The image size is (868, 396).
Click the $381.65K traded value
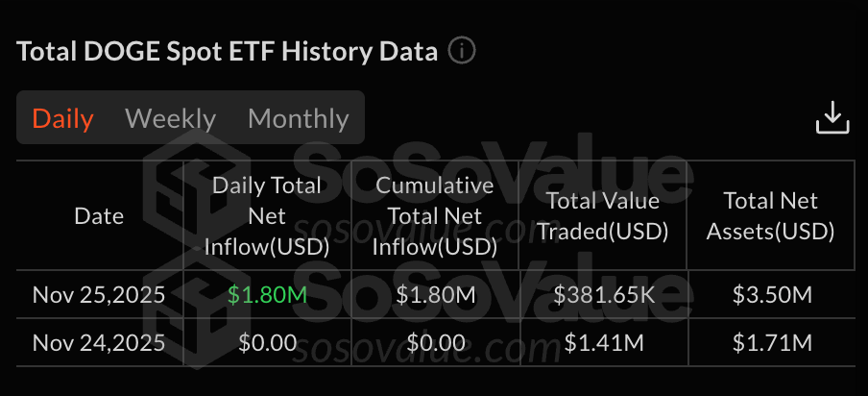603,294
